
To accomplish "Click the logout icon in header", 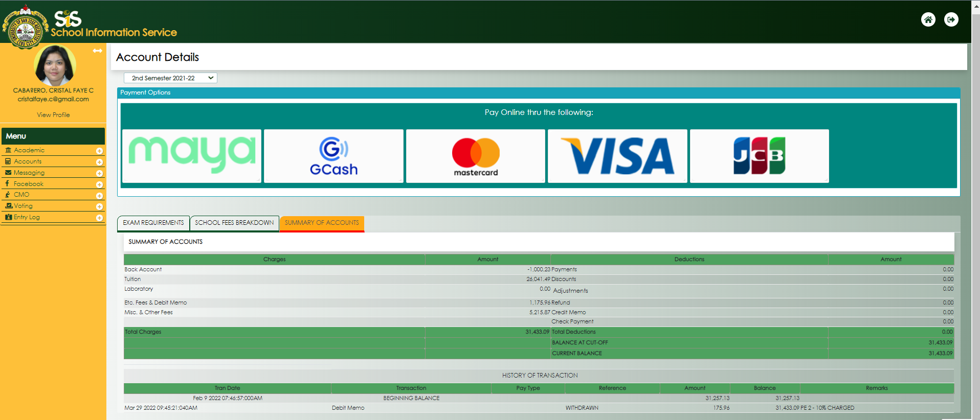I will click(x=951, y=19).
